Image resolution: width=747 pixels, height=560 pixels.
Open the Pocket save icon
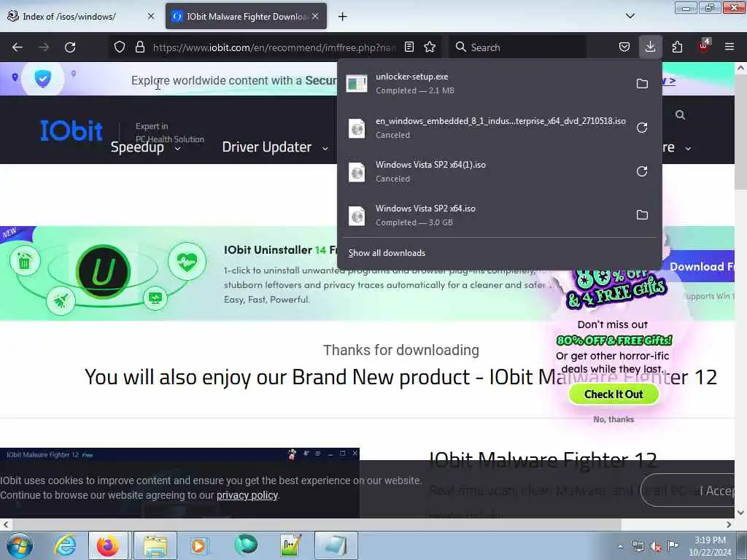624,47
